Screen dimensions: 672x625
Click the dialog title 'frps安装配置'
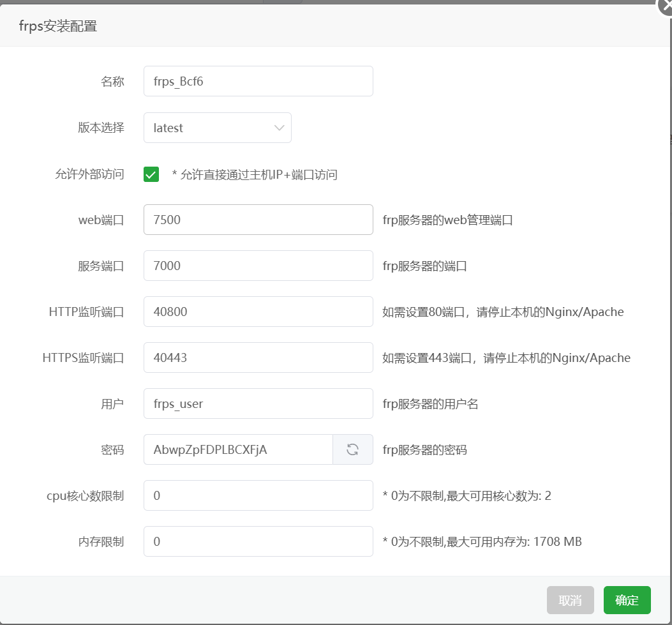click(58, 26)
